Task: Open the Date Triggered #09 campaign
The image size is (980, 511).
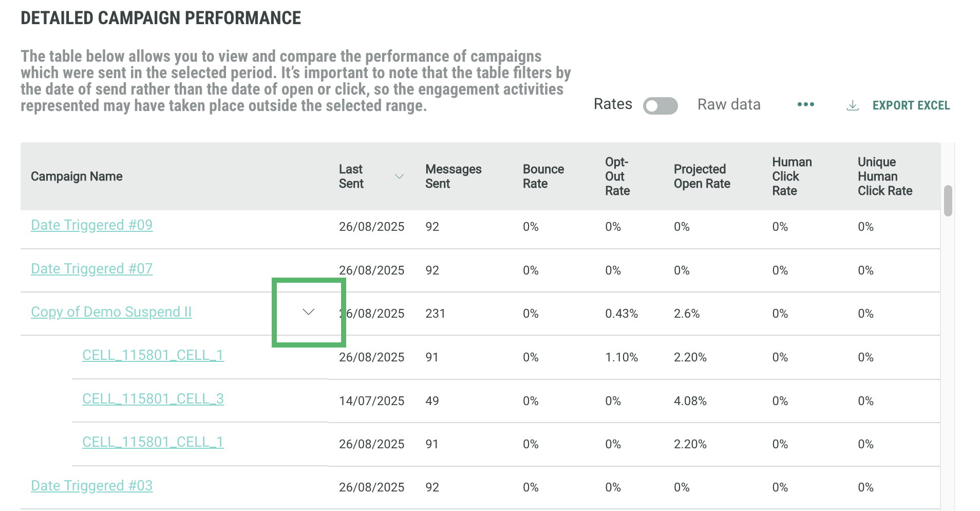Action: 91,225
